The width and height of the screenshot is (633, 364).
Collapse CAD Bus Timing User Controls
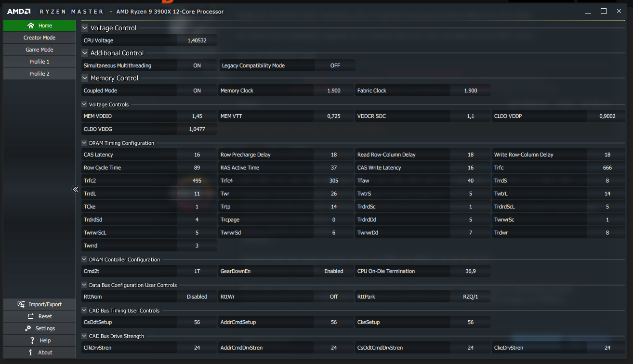pyautogui.click(x=85, y=311)
